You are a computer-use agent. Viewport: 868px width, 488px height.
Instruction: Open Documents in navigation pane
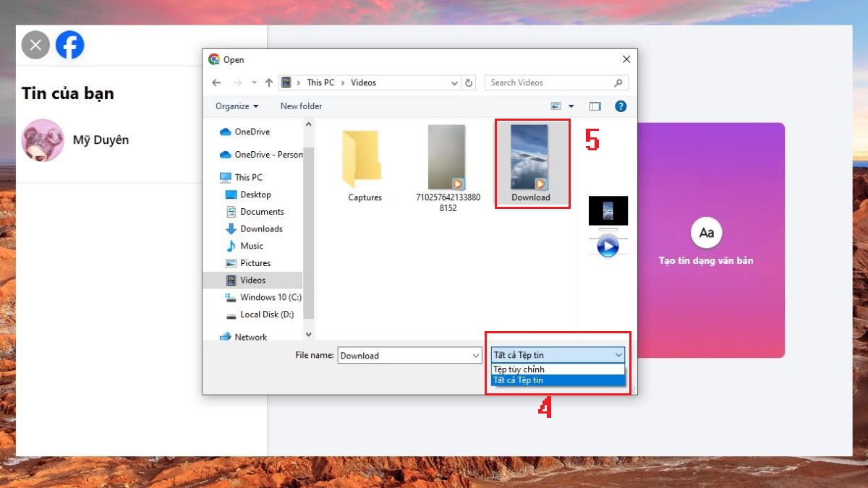pyautogui.click(x=255, y=212)
